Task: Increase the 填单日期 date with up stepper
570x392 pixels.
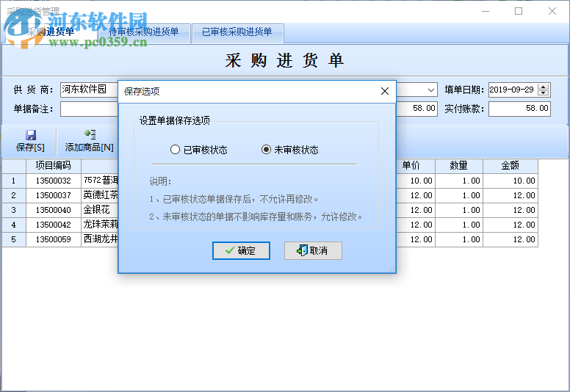Action: [544, 87]
